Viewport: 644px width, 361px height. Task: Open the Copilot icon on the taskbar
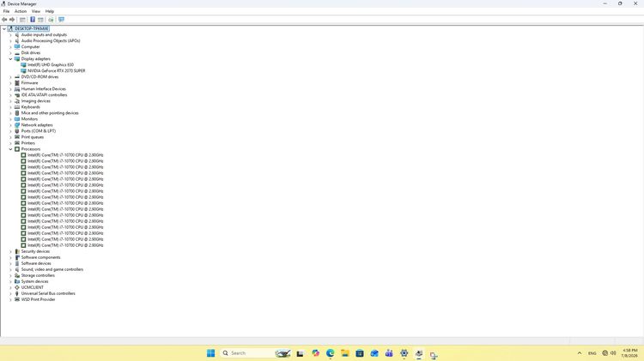(315, 353)
